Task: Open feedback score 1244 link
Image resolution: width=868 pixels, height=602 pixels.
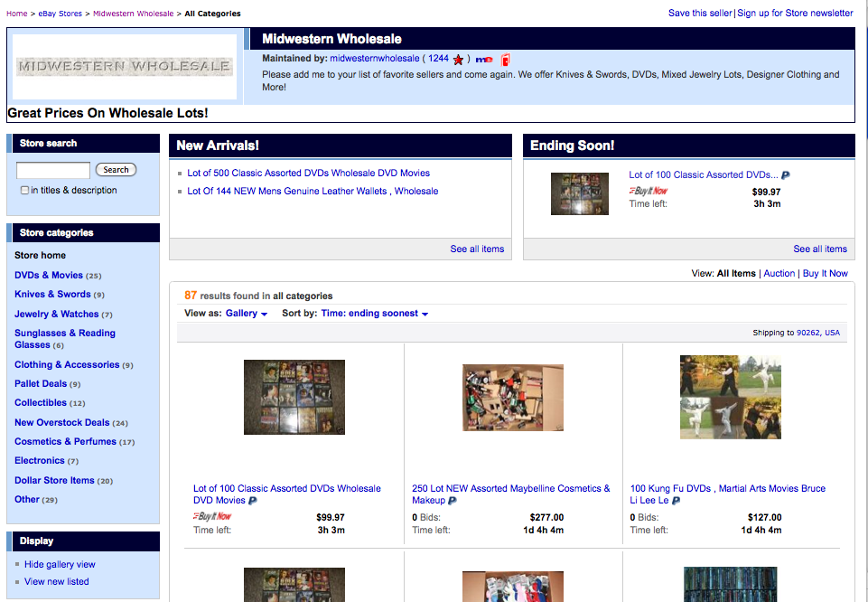Action: 438,58
